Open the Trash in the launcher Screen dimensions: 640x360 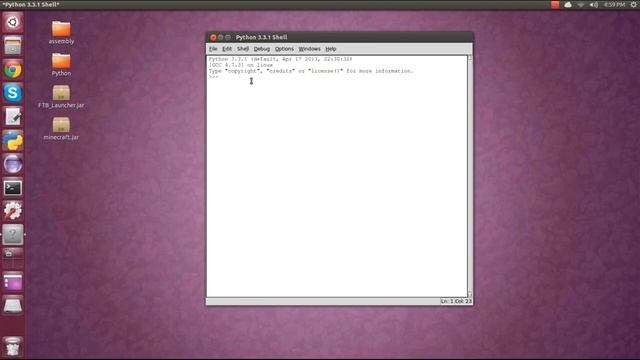[13, 347]
